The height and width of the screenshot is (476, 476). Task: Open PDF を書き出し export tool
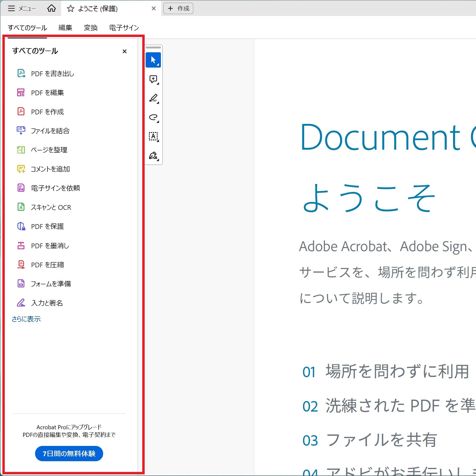[52, 74]
